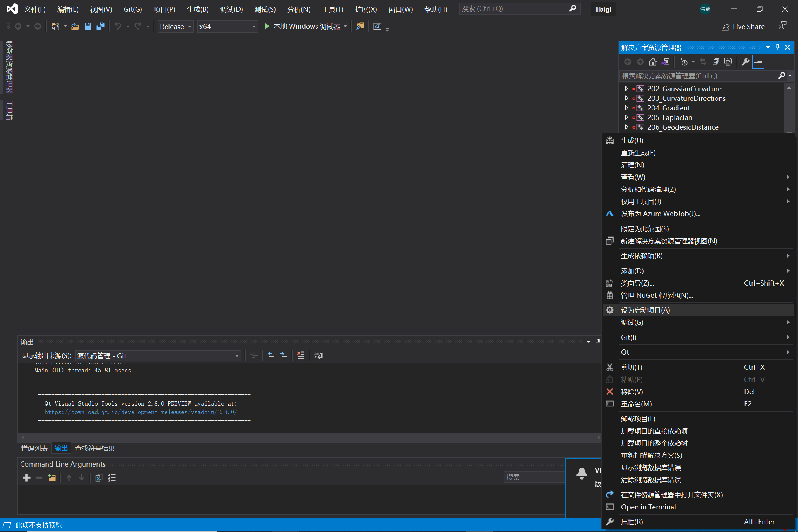This screenshot has height=532, width=798.
Task: Open the download.qt.io vsaddin link
Action: click(141, 412)
